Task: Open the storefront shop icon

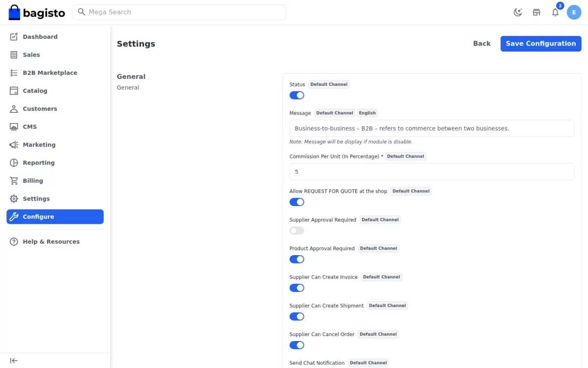Action: (x=537, y=12)
